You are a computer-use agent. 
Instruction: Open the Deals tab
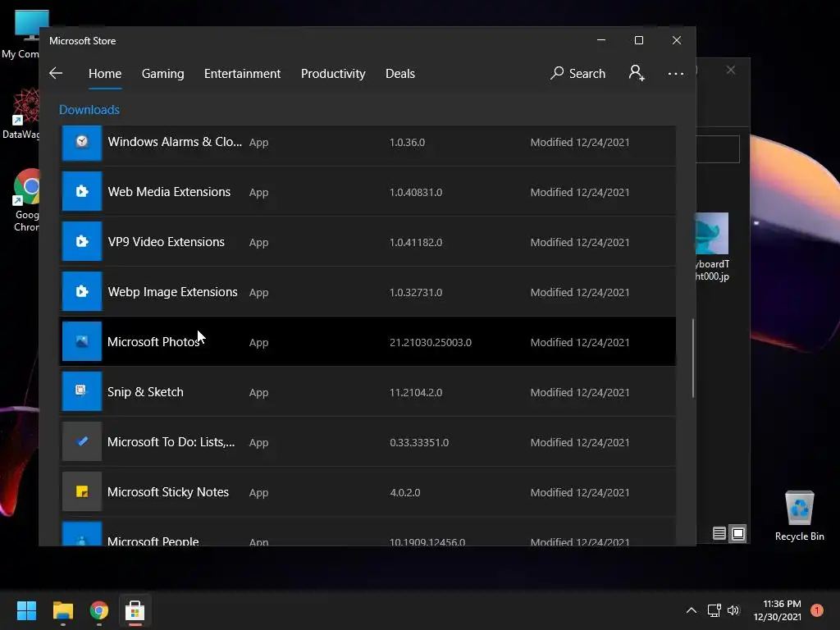pyautogui.click(x=400, y=73)
